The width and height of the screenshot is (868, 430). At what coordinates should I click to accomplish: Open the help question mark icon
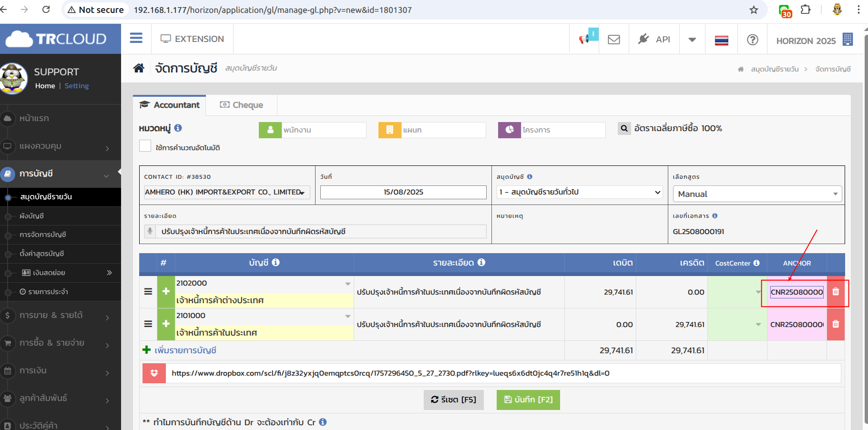pos(752,40)
